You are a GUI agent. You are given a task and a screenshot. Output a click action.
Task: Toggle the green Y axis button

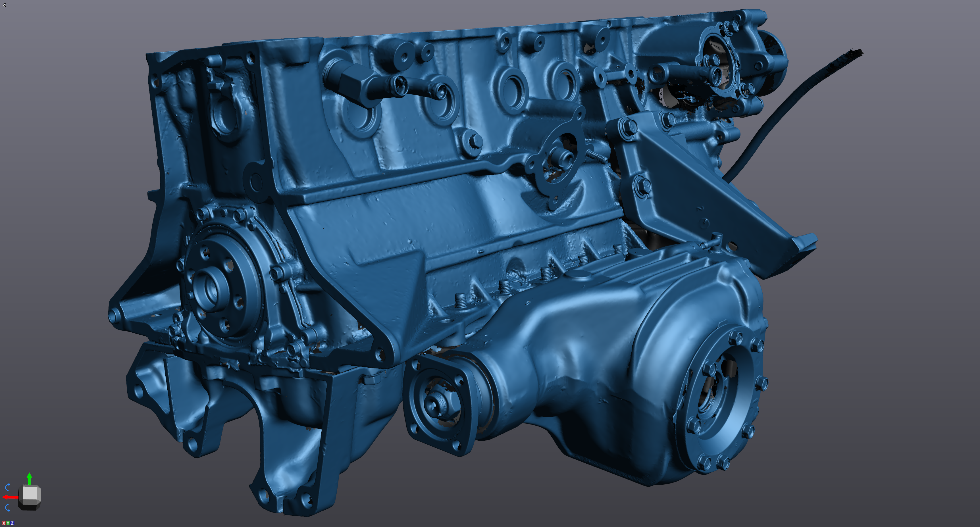[8, 523]
